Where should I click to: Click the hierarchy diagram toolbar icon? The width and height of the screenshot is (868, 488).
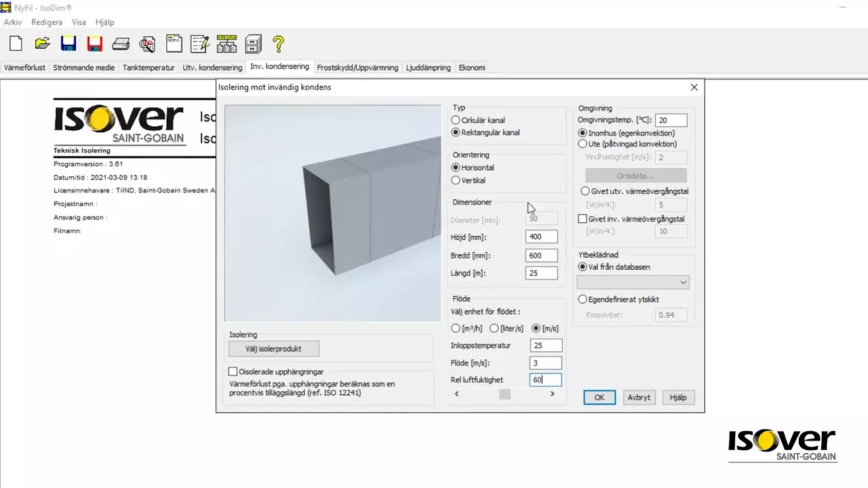tap(226, 44)
